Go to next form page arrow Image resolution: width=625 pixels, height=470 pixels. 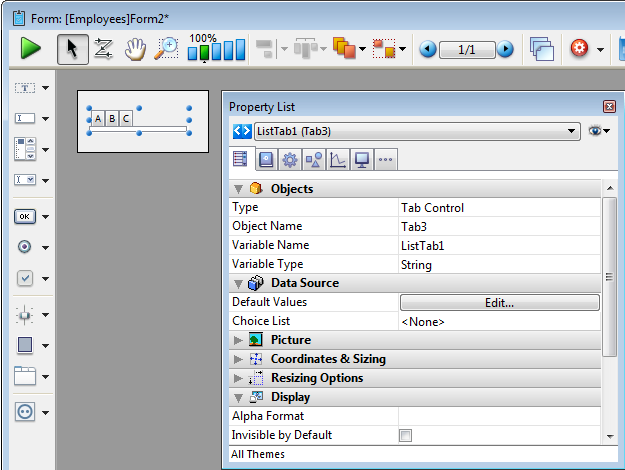pos(505,49)
